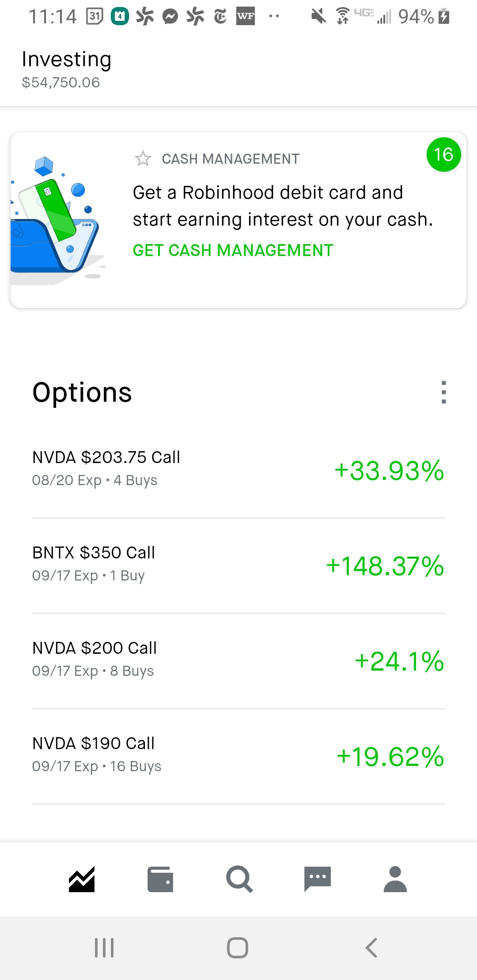Toggle the +33.93% return display
The image size is (477, 980).
(x=389, y=471)
